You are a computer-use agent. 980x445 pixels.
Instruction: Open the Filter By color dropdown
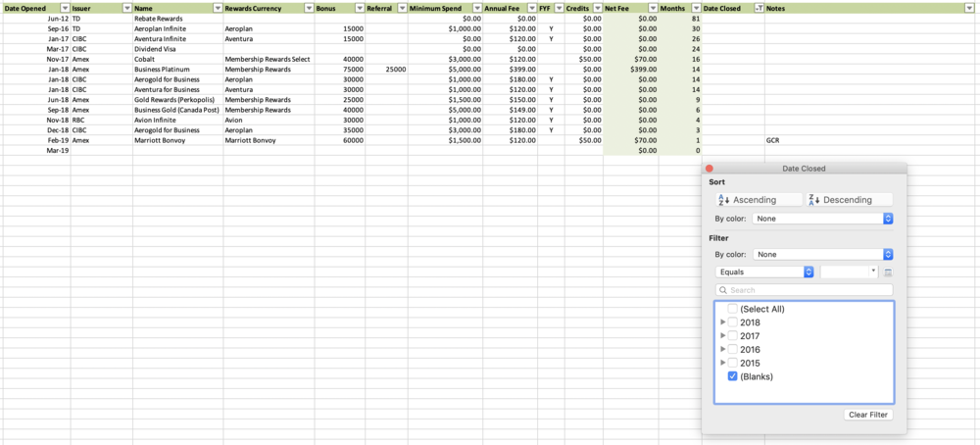click(x=822, y=254)
